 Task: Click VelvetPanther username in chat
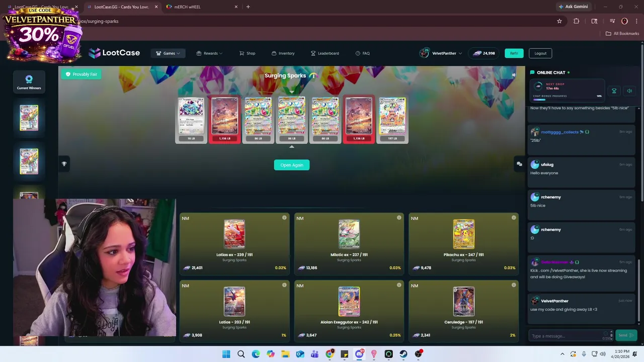[554, 301]
